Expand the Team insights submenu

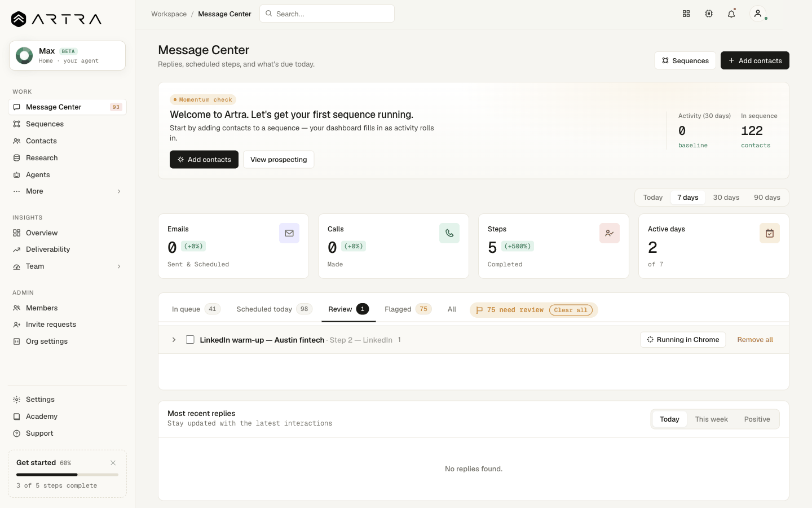click(67, 266)
